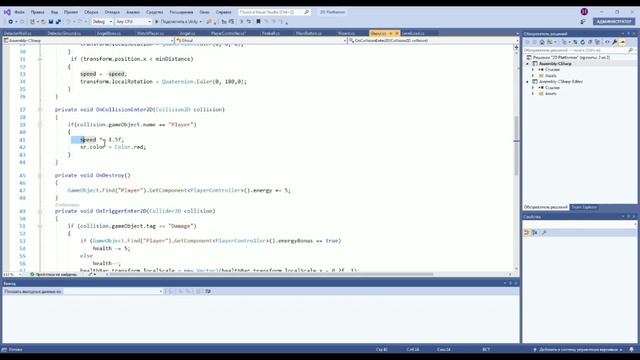The height and width of the screenshot is (360, 640).
Task: Toggle Show All Files in Solution Explorer
Action: click(x=597, y=42)
